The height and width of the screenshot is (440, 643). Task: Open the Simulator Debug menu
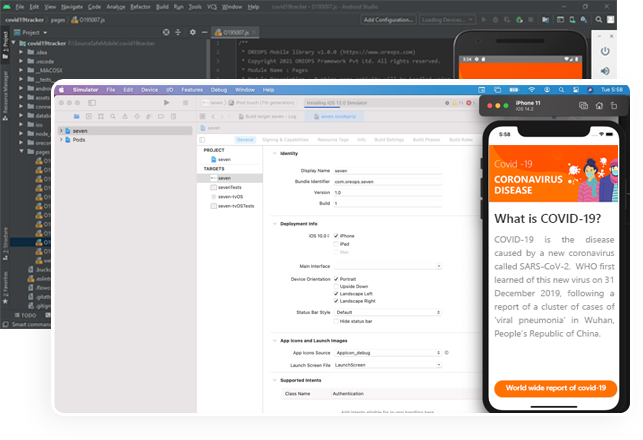tap(219, 90)
